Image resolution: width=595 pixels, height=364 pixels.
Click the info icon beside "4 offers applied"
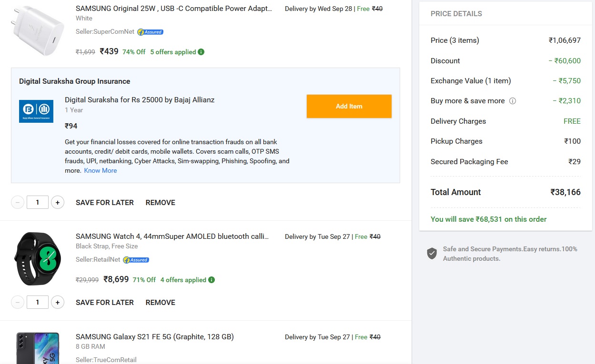click(212, 280)
